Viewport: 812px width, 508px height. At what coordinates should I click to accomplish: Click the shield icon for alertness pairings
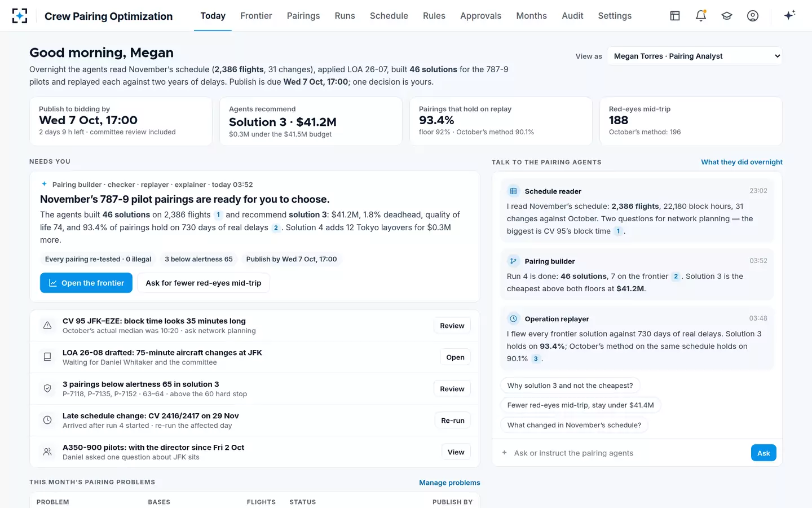tap(47, 389)
